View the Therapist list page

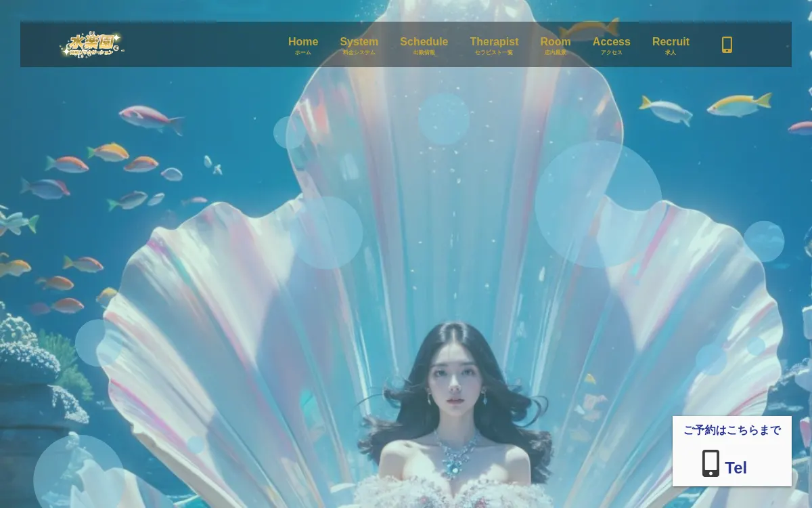pos(494,45)
